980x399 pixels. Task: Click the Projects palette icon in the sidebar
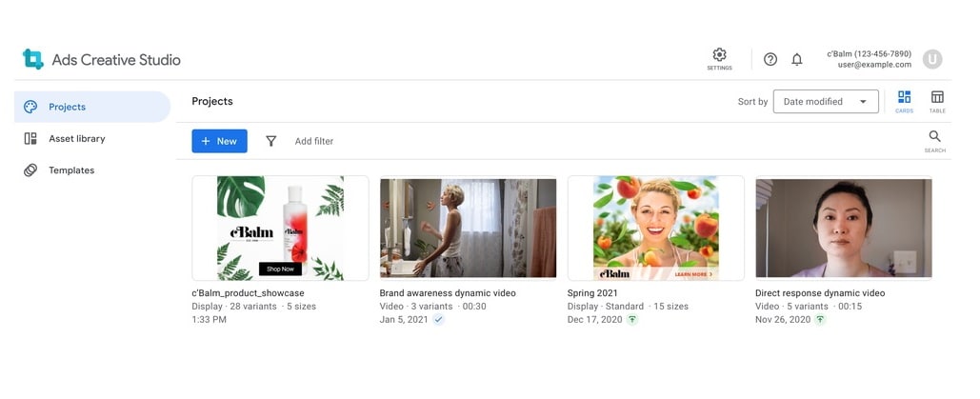pos(30,107)
